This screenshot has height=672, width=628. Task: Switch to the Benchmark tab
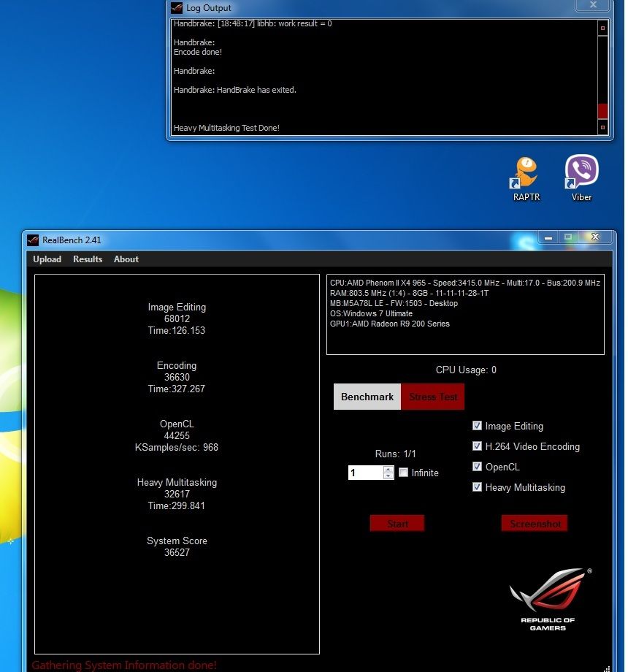point(367,397)
